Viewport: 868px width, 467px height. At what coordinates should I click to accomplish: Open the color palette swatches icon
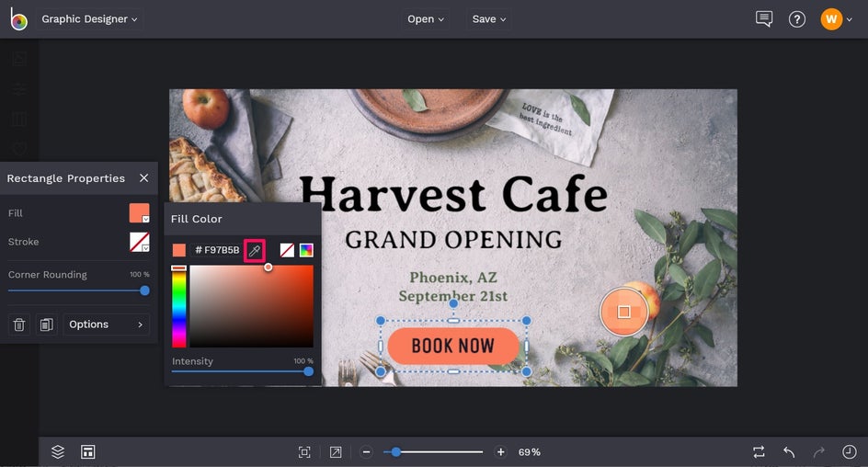click(306, 250)
